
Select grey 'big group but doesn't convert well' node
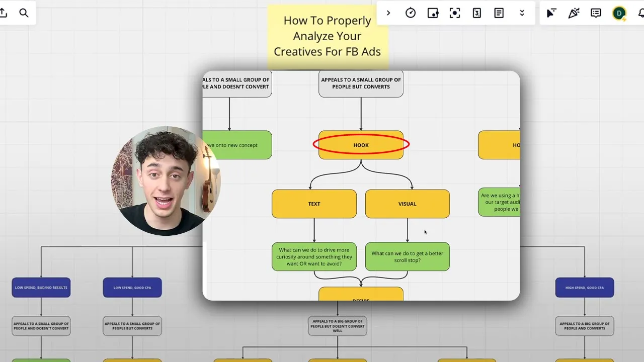coord(338,326)
